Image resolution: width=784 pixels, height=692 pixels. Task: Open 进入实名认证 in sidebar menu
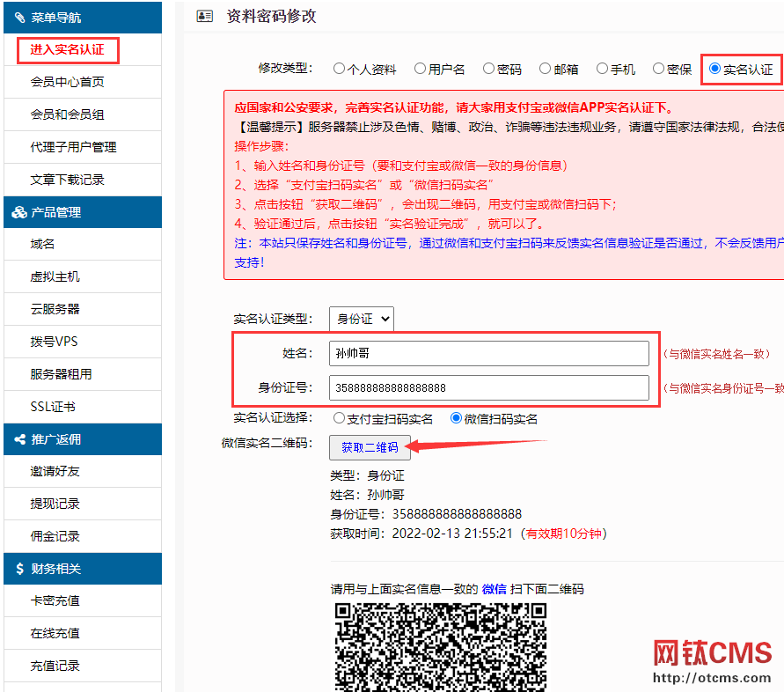68,49
